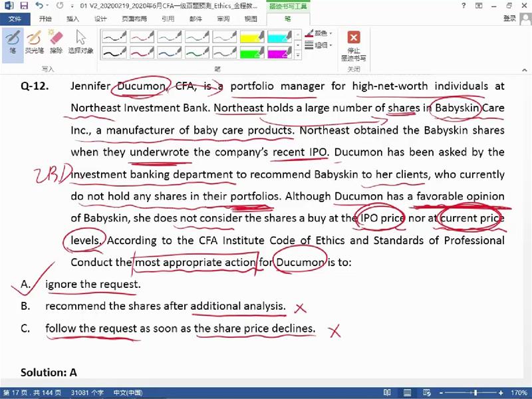Click the 'Solution: A' line
Image resolution: width=532 pixels, height=399 pixels.
(49, 372)
